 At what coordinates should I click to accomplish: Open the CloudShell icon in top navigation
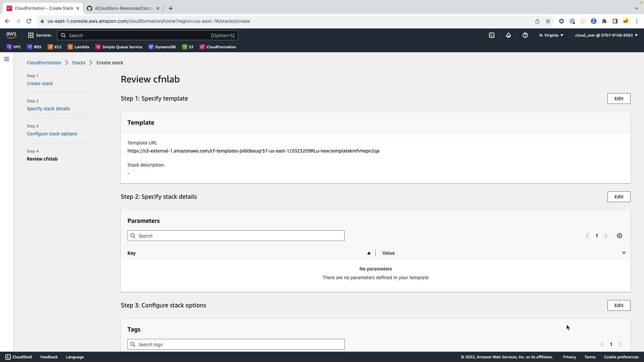tap(491, 35)
